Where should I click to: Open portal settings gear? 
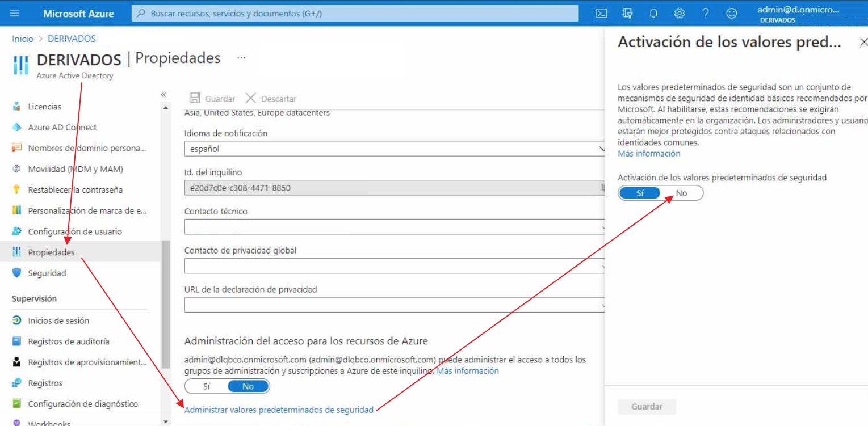tap(680, 13)
